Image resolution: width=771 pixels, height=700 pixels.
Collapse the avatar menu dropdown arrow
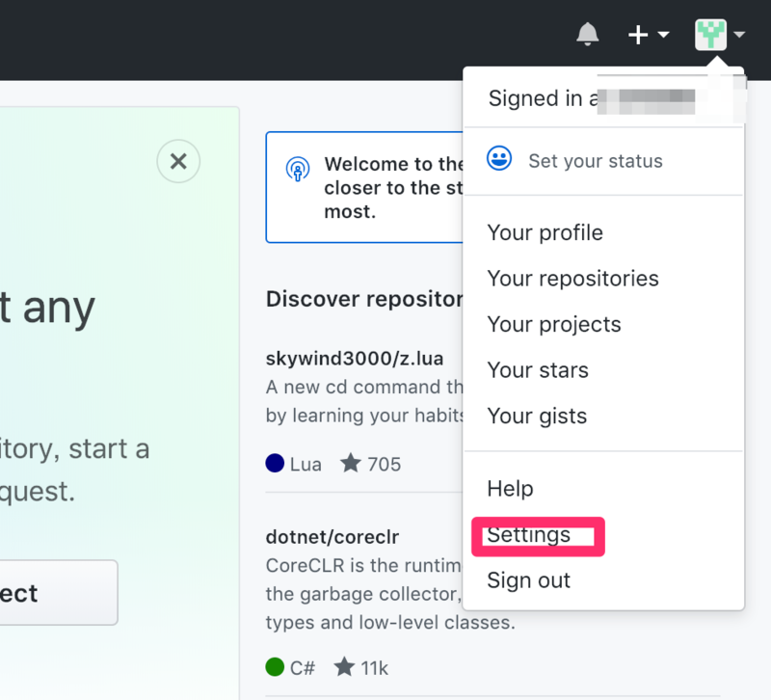739,35
